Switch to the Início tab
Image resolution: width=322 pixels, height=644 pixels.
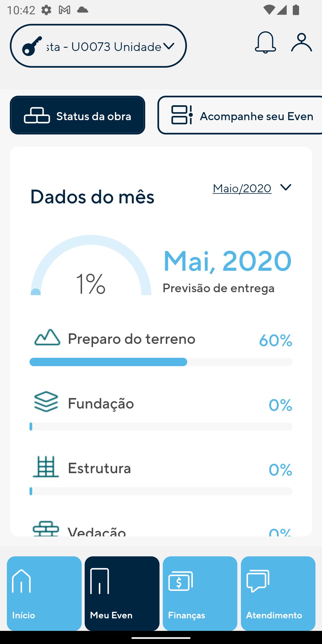point(44,593)
